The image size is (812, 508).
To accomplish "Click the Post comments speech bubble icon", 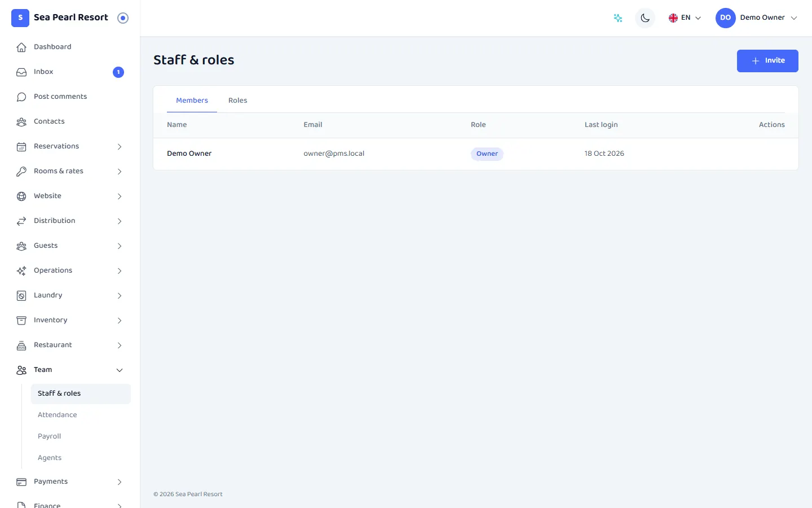I will (x=21, y=97).
